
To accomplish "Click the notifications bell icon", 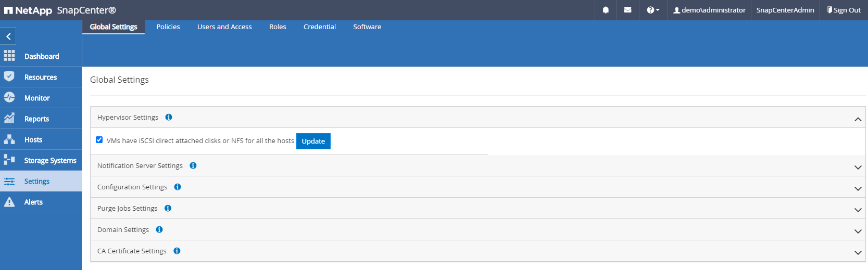I will pos(606,10).
